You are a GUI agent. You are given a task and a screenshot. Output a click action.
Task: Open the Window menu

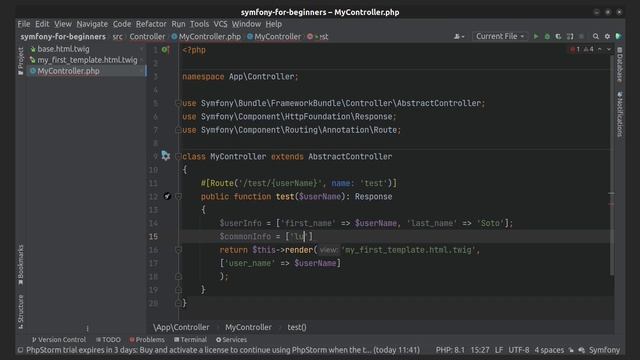pos(246,24)
